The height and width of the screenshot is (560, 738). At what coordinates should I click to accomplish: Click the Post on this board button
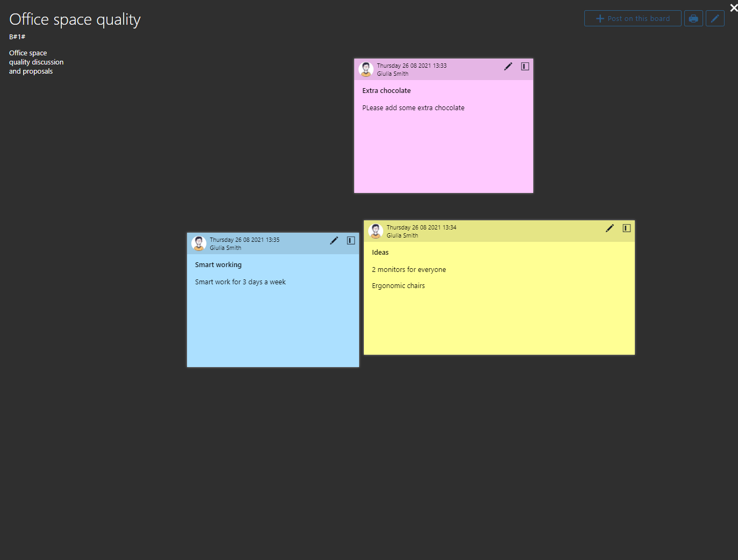point(632,18)
